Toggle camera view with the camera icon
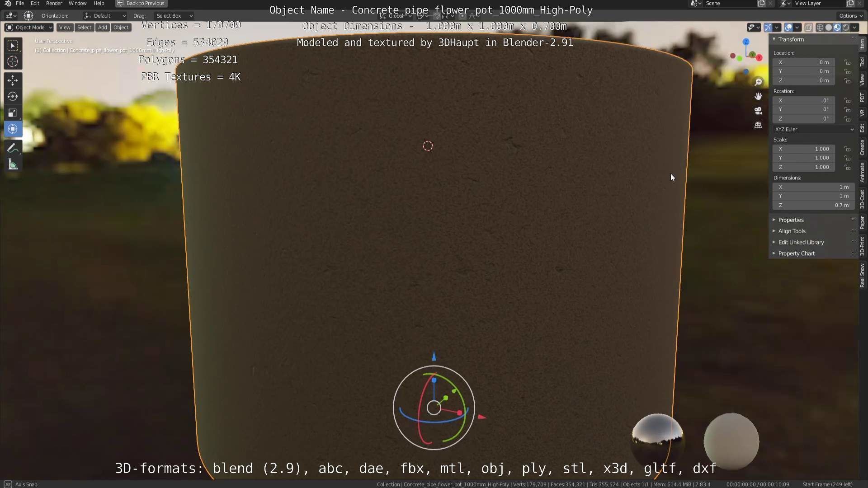868x488 pixels. [758, 111]
